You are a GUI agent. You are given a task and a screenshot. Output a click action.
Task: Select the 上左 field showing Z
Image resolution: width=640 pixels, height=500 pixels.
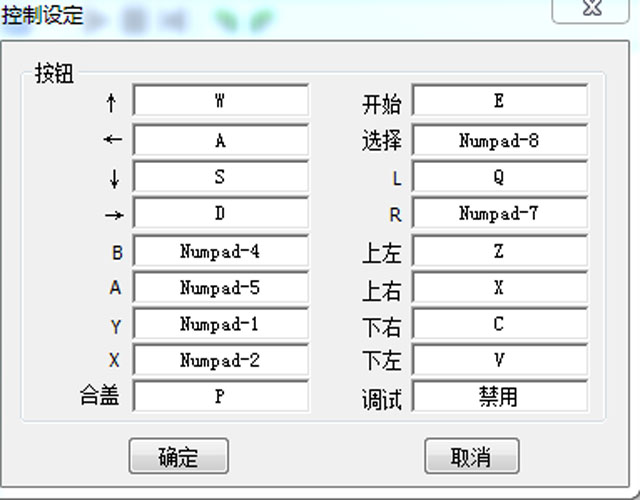coord(499,252)
